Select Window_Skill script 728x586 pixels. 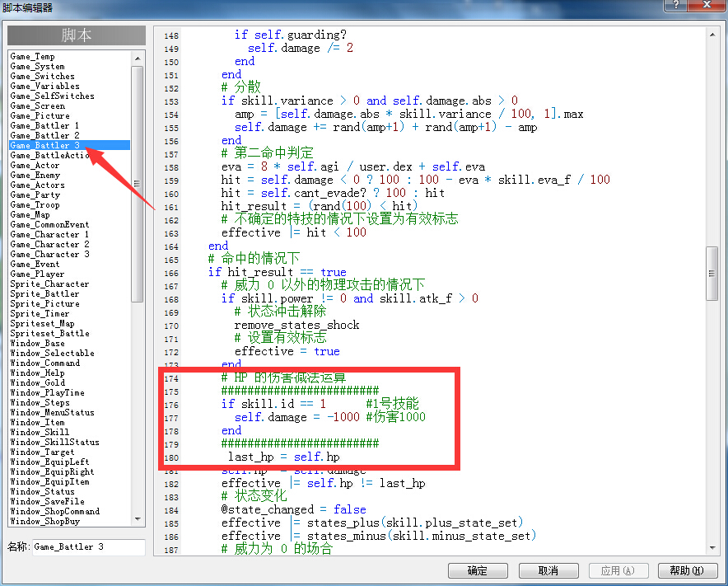(x=40, y=432)
